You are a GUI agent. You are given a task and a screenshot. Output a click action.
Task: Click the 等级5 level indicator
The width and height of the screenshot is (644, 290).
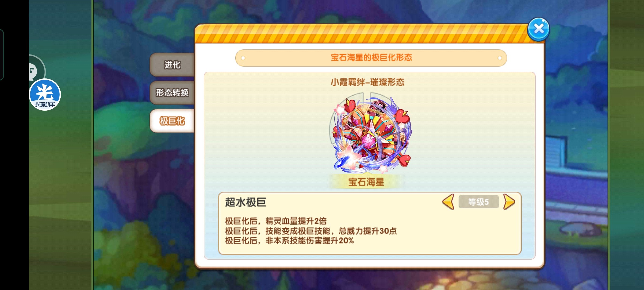coord(479,202)
